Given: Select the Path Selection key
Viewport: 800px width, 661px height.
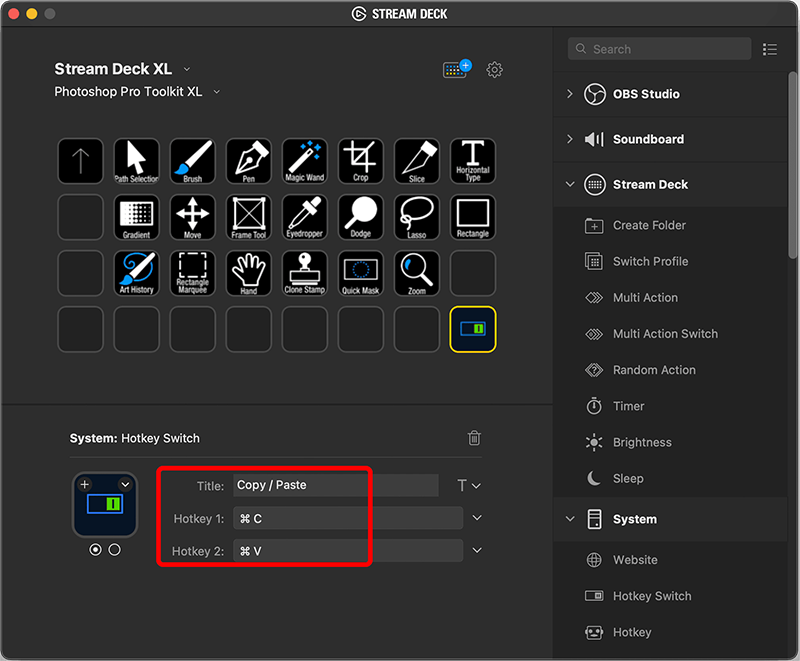Looking at the screenshot, I should 136,161.
